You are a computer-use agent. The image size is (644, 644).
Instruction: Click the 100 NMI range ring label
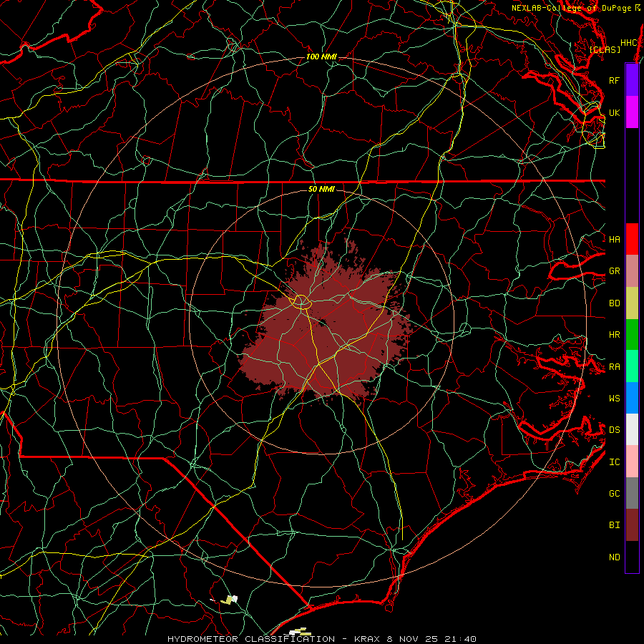pyautogui.click(x=321, y=57)
